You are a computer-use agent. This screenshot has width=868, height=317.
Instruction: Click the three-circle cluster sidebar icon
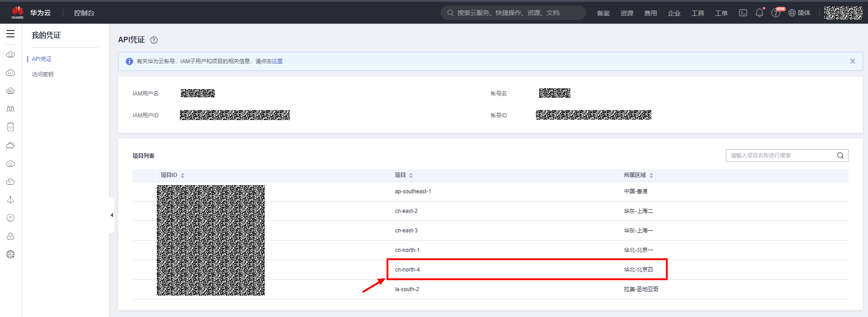[10, 236]
